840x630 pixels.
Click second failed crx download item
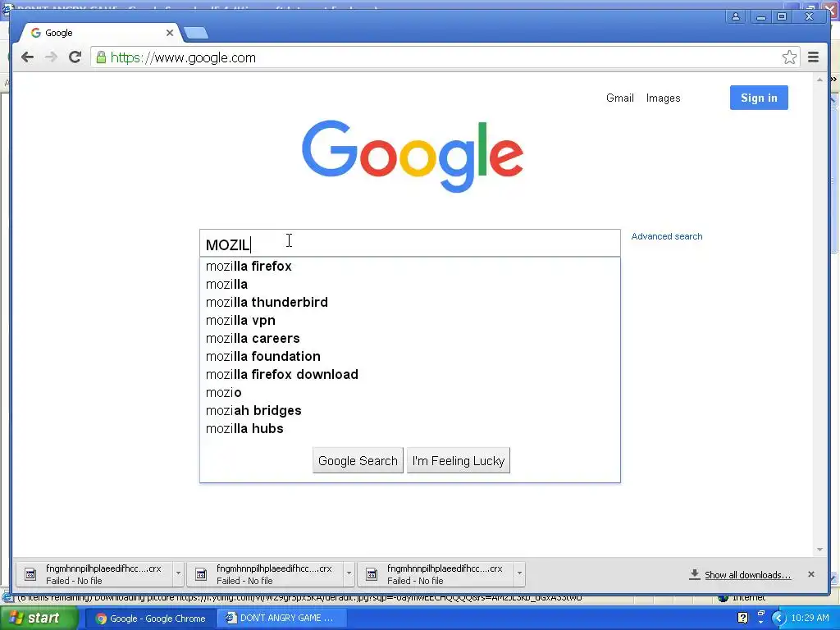point(266,574)
